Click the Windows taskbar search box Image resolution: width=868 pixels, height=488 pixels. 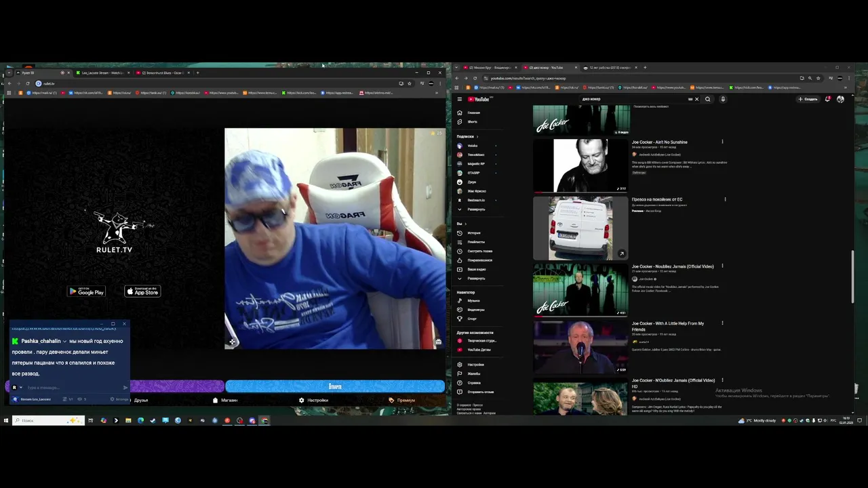pos(48,420)
